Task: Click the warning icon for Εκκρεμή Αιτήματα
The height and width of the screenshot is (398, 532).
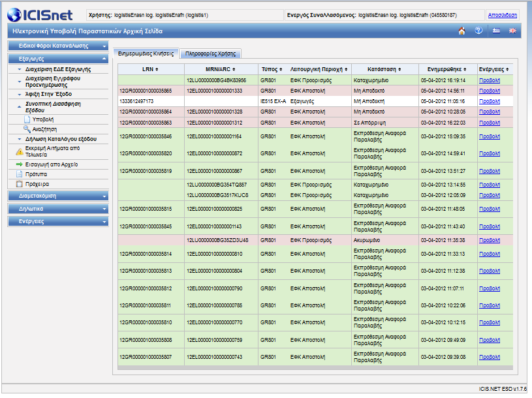Action: click(x=20, y=151)
